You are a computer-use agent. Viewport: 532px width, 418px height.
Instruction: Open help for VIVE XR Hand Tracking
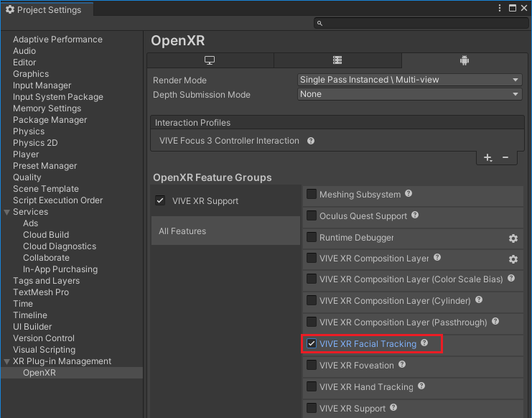click(421, 386)
